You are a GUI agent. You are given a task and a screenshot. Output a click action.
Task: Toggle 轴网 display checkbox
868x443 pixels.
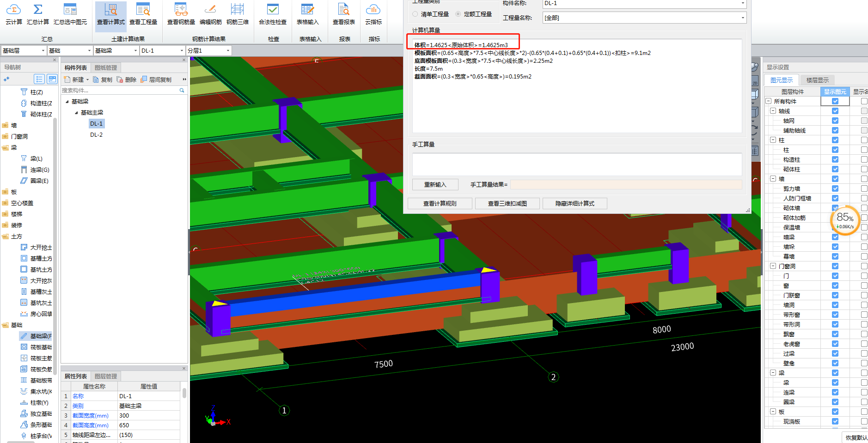click(x=835, y=121)
